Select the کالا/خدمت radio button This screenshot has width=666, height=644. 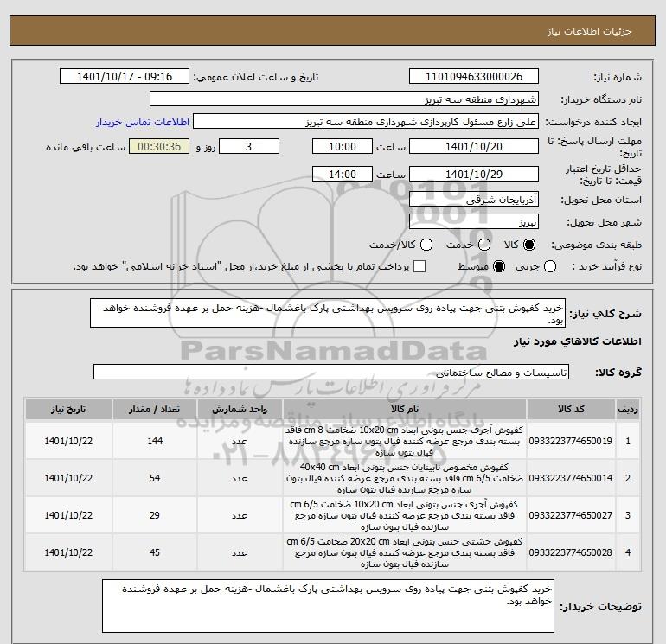(x=426, y=245)
